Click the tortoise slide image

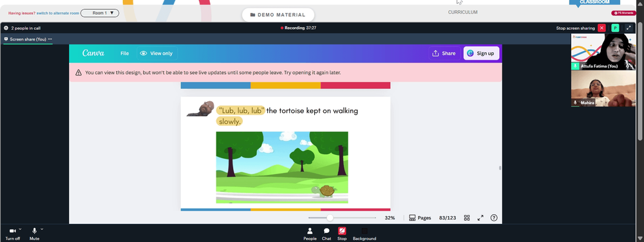click(282, 168)
